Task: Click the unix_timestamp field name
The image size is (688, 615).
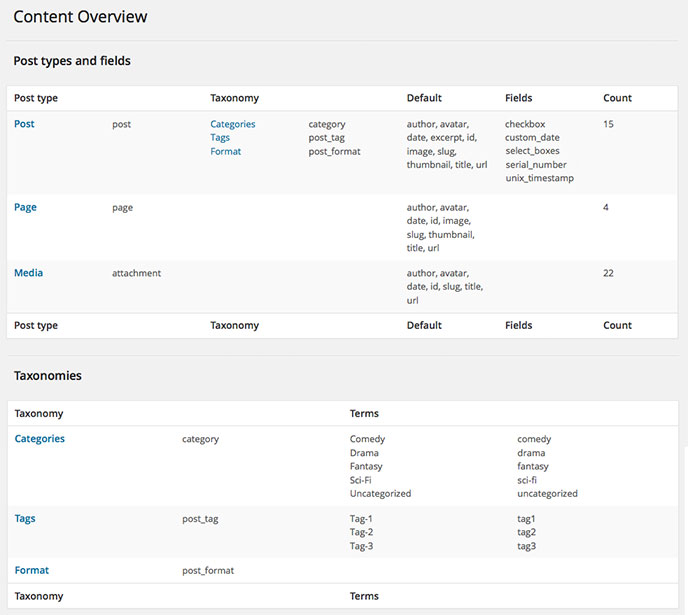Action: pos(539,178)
